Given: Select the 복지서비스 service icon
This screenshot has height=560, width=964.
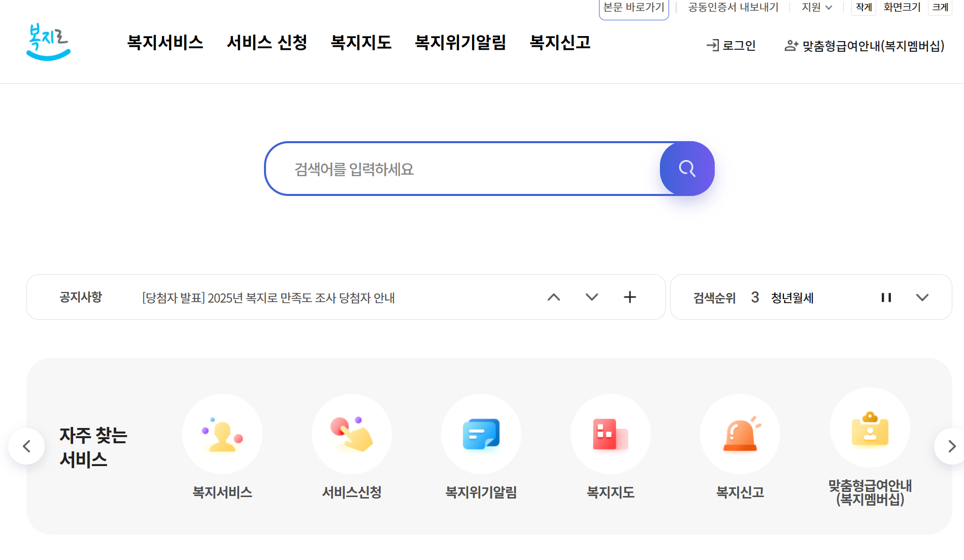Looking at the screenshot, I should pos(222,434).
